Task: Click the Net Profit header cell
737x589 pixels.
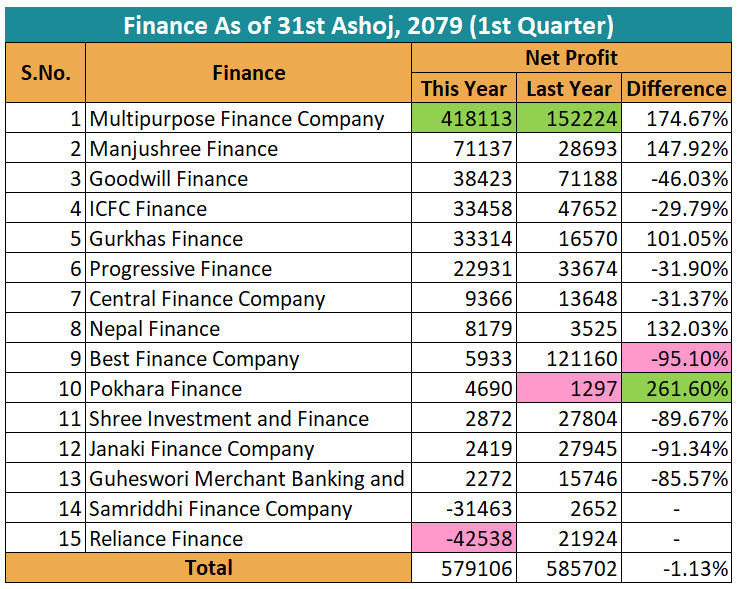Action: pyautogui.click(x=571, y=58)
